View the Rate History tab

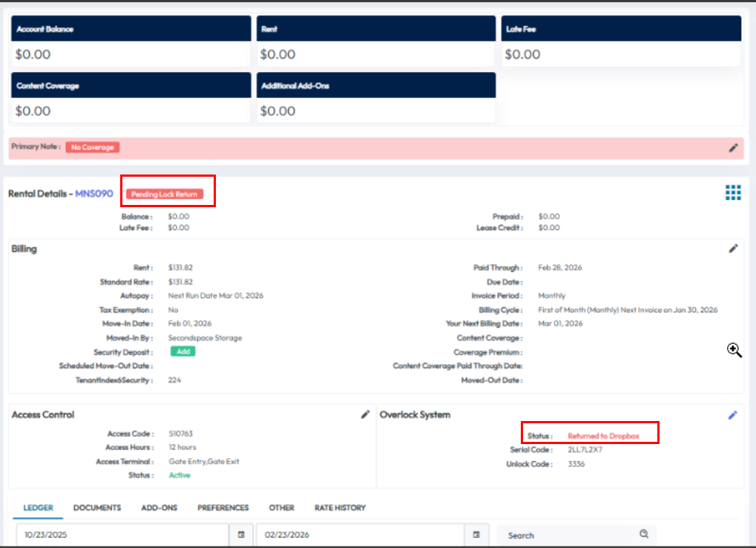click(x=340, y=508)
